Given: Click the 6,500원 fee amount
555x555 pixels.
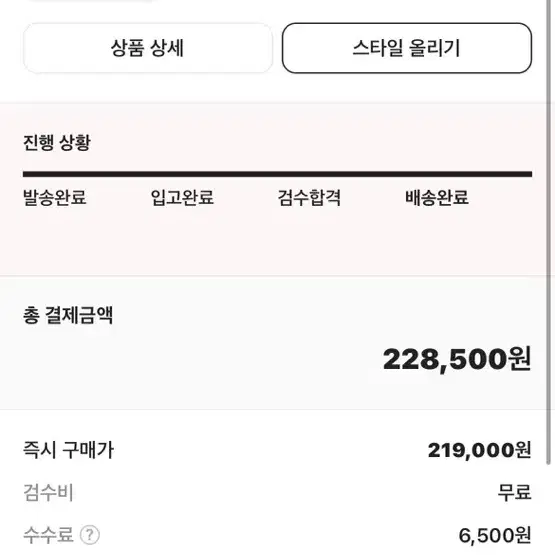Looking at the screenshot, I should (495, 535).
